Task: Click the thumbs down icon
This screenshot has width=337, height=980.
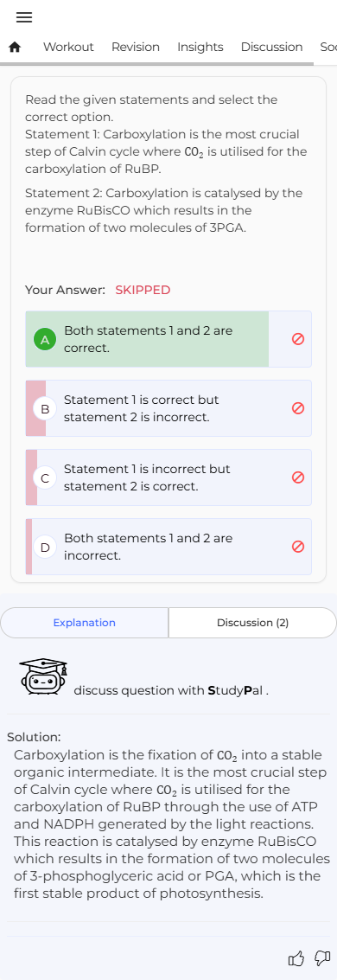Action: point(322,958)
